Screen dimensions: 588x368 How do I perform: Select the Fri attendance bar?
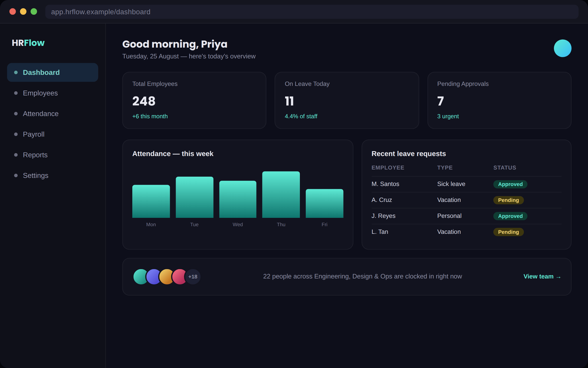click(x=324, y=203)
